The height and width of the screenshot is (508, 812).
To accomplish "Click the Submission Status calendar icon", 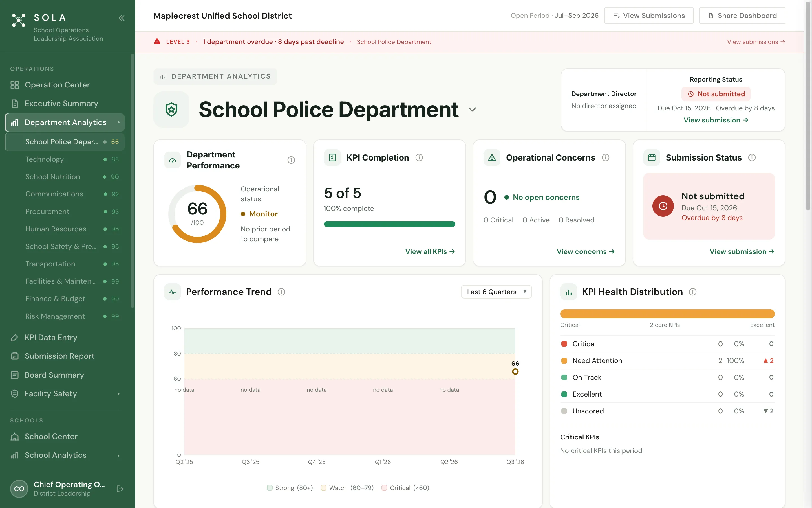I will [652, 157].
